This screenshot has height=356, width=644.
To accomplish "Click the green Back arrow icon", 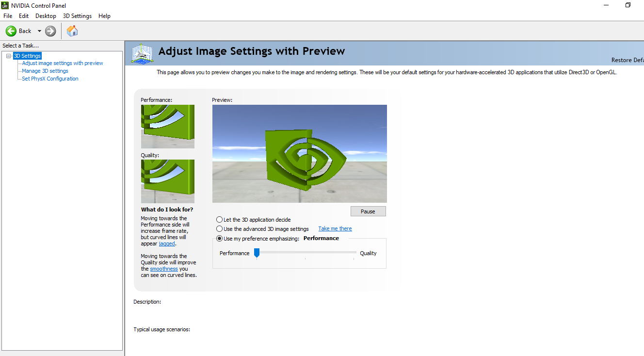I will (x=11, y=31).
